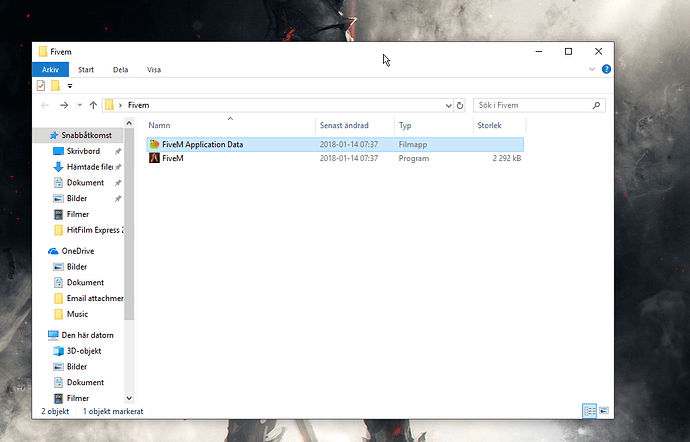Switch to details view icon in status bar
The width and height of the screenshot is (690, 442).
(x=589, y=411)
